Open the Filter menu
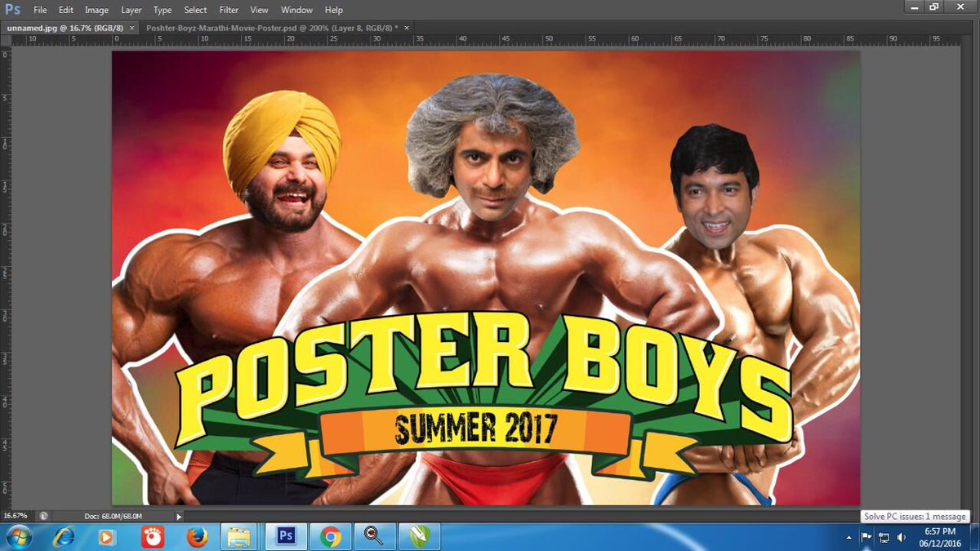This screenshot has width=980, height=551. 228,10
